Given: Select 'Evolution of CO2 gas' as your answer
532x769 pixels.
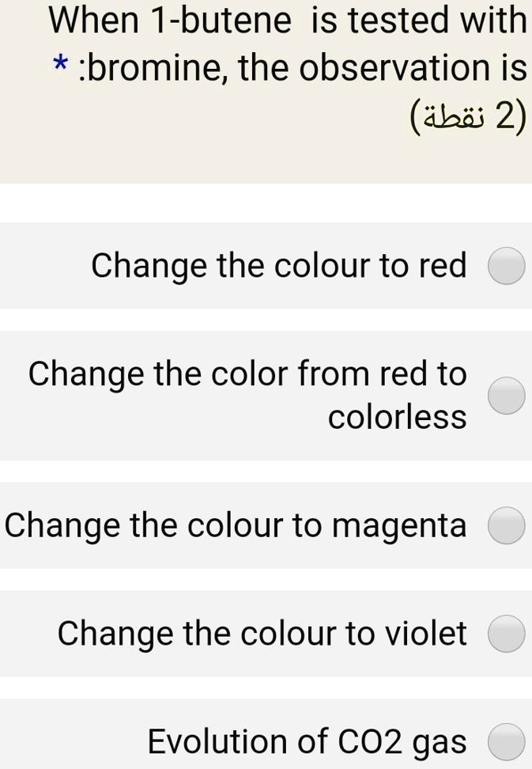Looking at the screenshot, I should [507, 741].
